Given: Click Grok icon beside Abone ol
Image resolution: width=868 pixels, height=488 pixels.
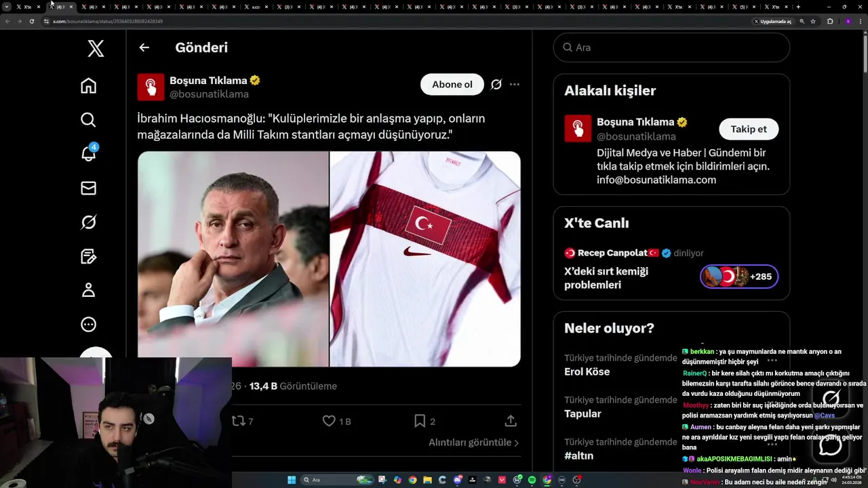Looking at the screenshot, I should click(x=496, y=85).
